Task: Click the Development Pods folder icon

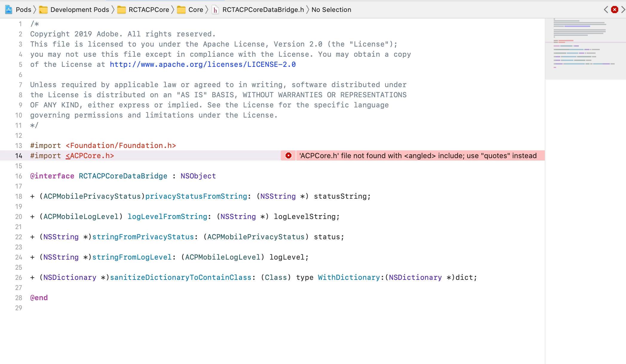Action: 43,10
